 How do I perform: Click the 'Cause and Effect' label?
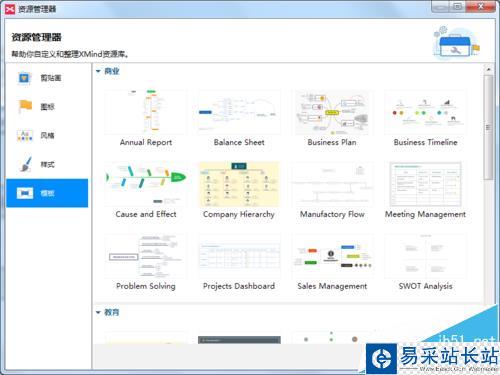(x=146, y=214)
